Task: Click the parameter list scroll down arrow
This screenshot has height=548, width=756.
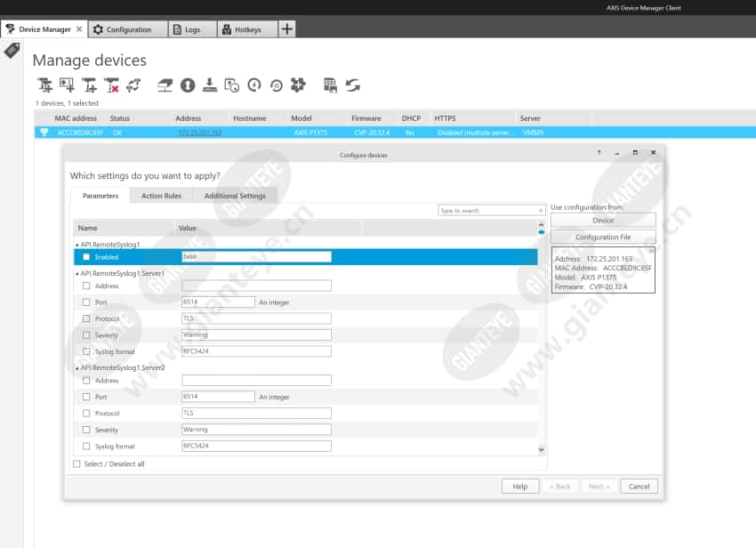Action: [542, 449]
